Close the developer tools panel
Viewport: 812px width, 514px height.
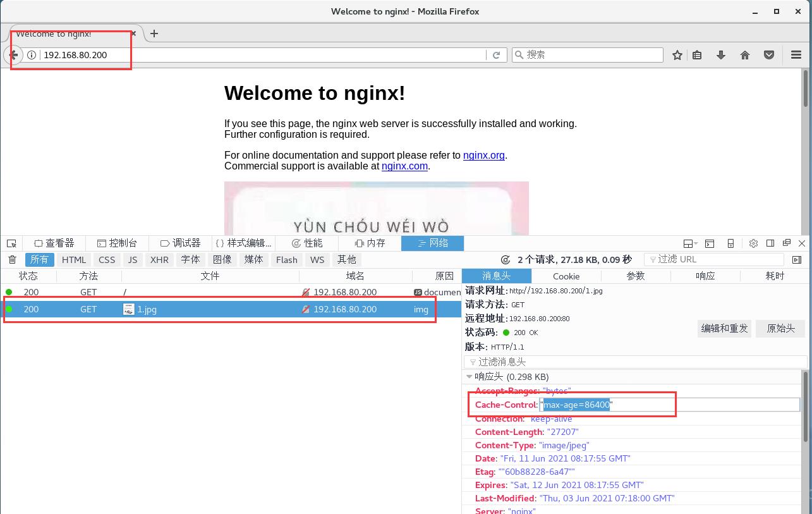coord(803,243)
